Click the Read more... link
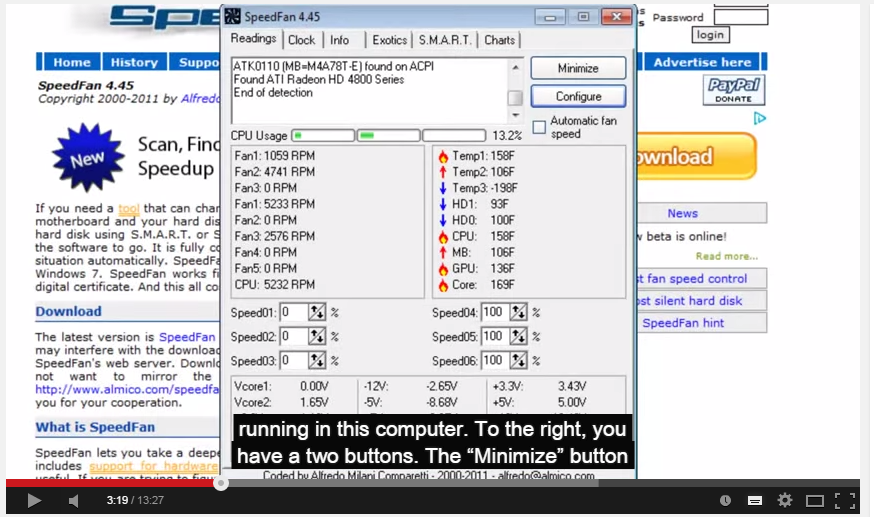This screenshot has height=517, width=874. pos(726,256)
